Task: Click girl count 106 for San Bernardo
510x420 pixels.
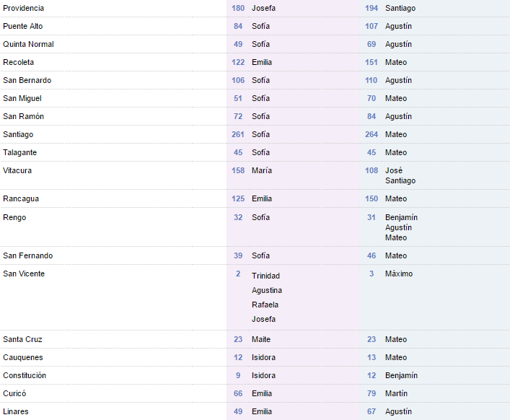Action: [238, 80]
